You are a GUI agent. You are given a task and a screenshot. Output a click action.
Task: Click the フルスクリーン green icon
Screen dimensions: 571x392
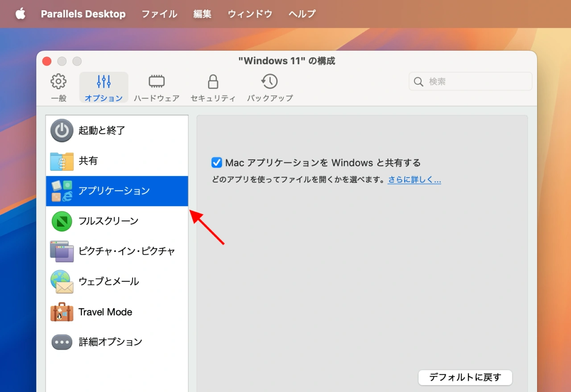click(62, 221)
